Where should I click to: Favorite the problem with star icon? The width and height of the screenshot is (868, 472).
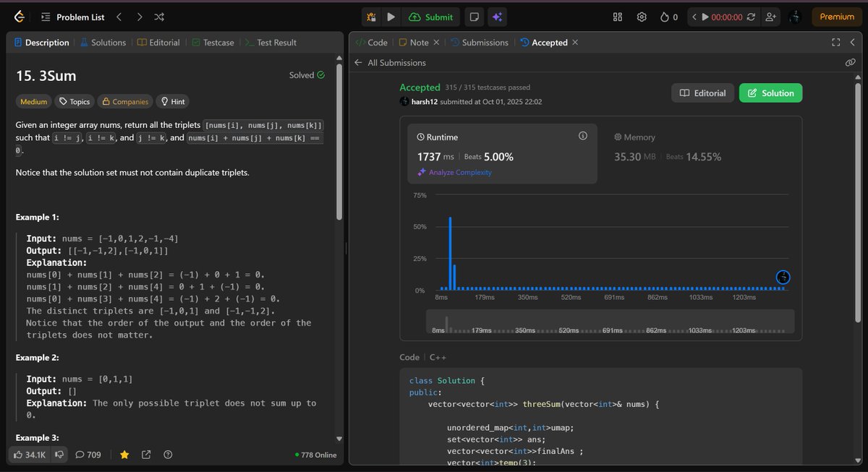point(124,455)
